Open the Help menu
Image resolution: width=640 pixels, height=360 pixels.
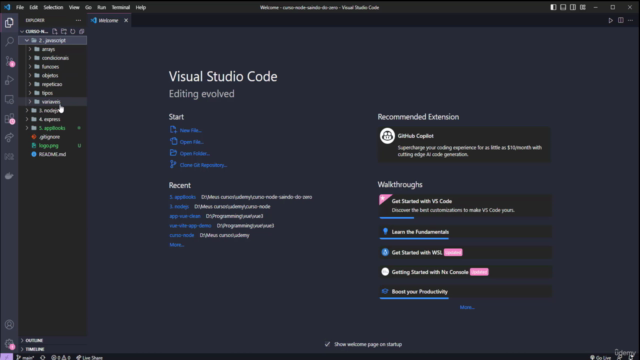pos(140,7)
